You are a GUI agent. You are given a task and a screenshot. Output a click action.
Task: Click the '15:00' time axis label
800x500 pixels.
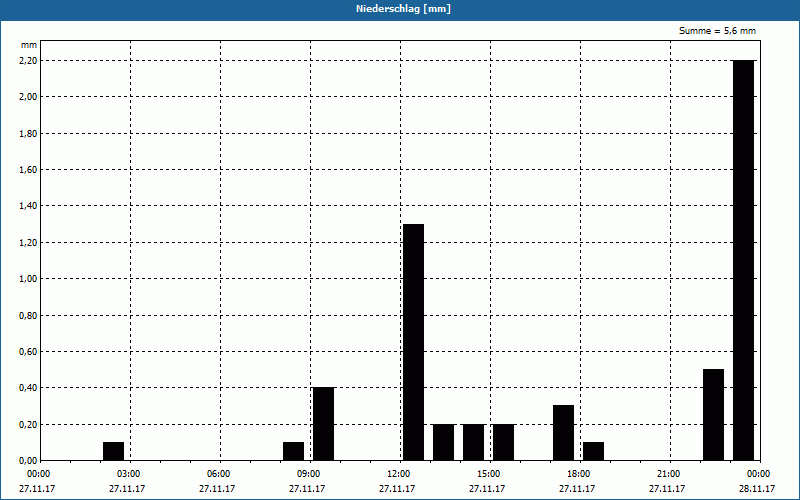pos(489,474)
